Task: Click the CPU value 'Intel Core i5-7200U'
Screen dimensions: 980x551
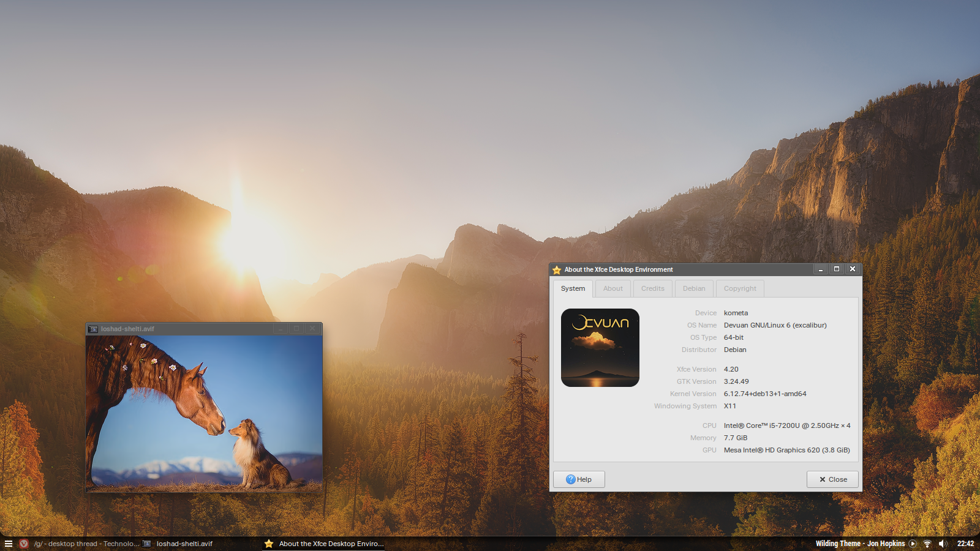Action: click(787, 425)
